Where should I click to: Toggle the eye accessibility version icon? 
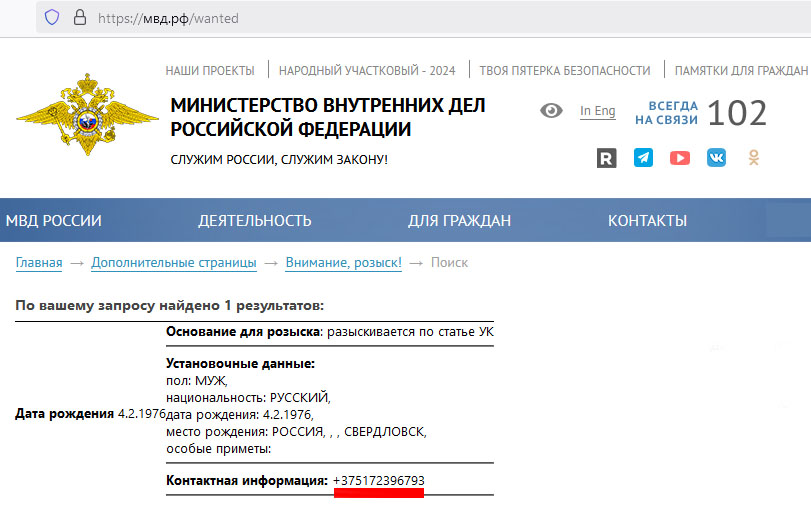[551, 110]
